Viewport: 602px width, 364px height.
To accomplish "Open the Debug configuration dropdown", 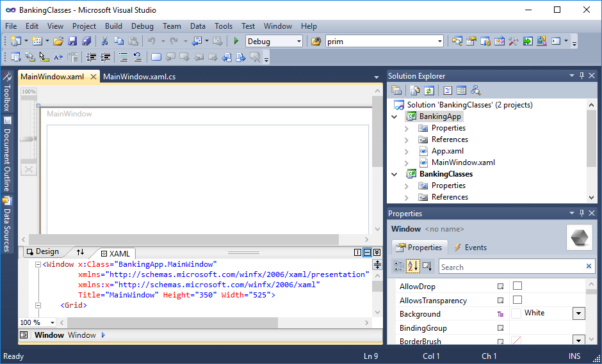I will click(x=298, y=42).
